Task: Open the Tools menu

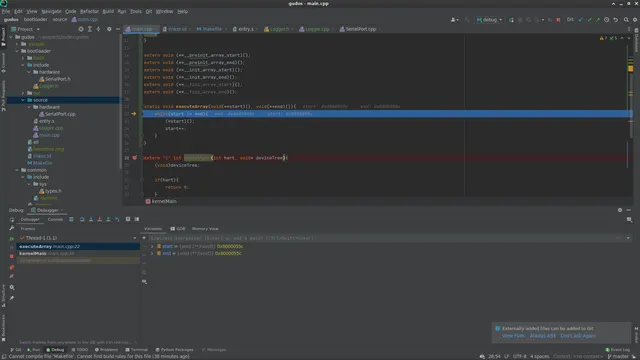Action: pyautogui.click(x=136, y=11)
